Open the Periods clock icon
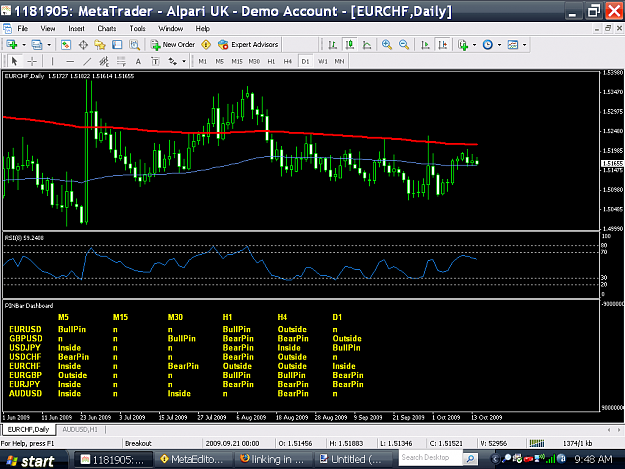The width and height of the screenshot is (625, 469). pyautogui.click(x=487, y=45)
